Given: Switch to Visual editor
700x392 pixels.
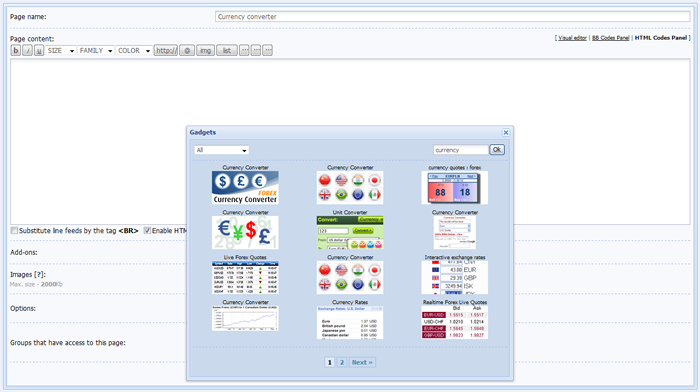Looking at the screenshot, I should pos(572,38).
